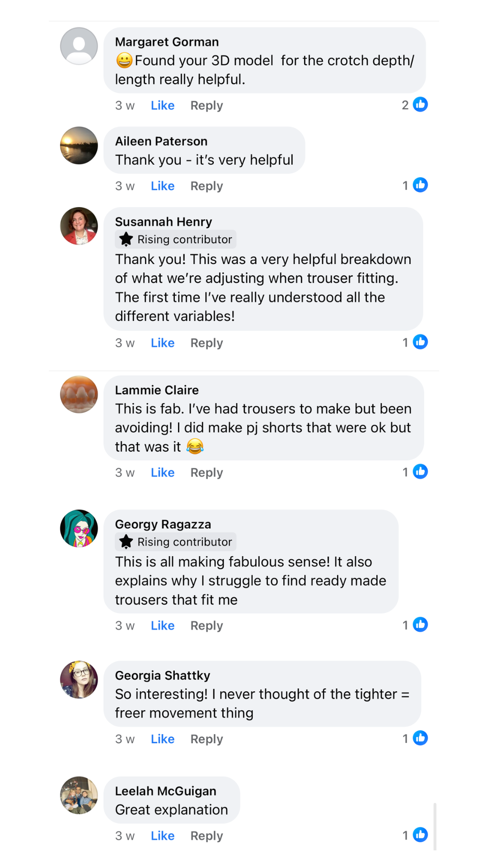Reply to Lammie Claire's comment
Screen dimensions: 488x868
206,472
